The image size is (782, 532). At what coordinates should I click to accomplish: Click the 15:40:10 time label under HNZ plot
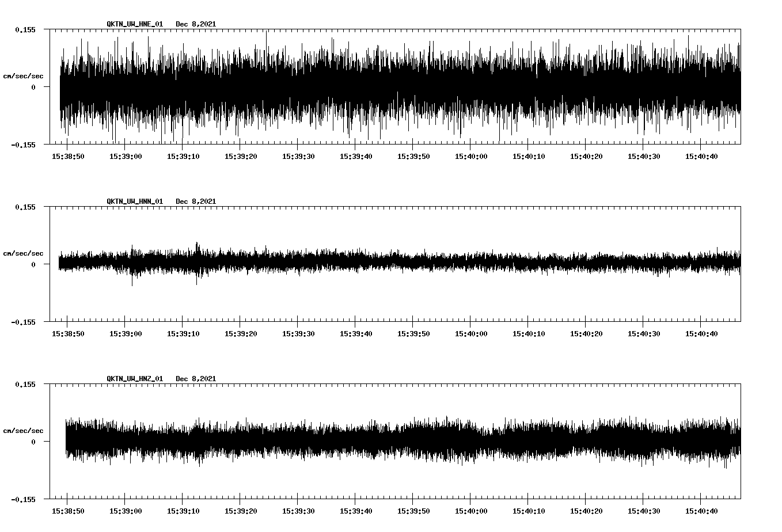pos(529,511)
